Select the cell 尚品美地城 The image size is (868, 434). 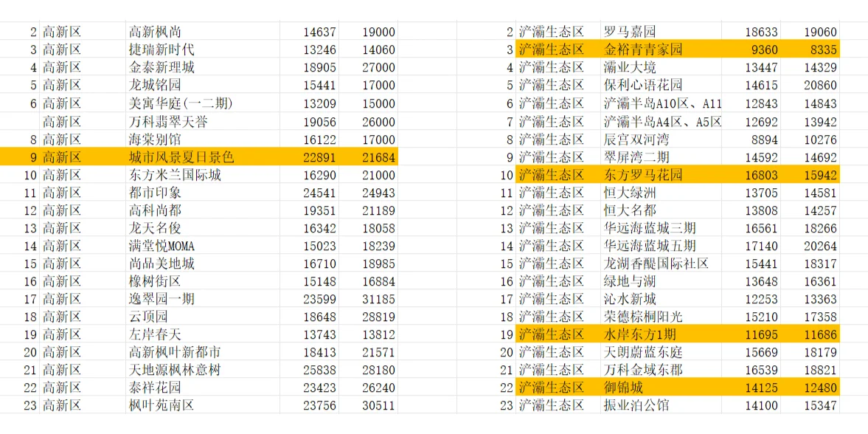tap(202, 263)
